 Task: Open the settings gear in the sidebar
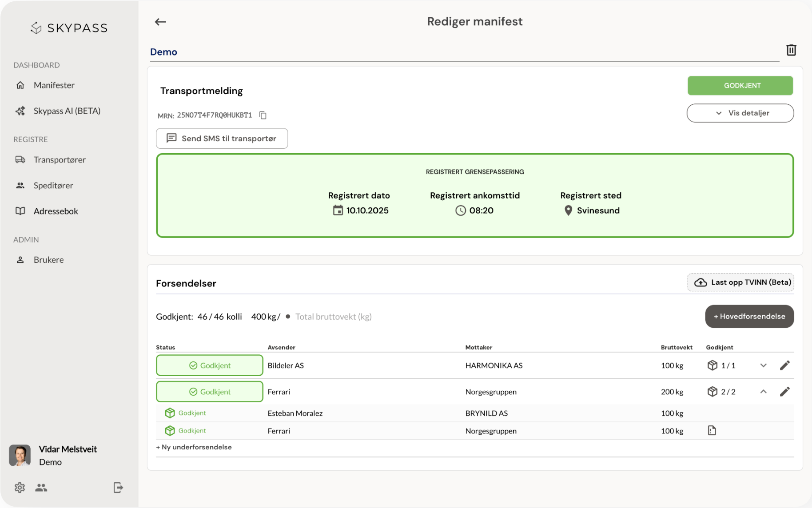click(20, 488)
